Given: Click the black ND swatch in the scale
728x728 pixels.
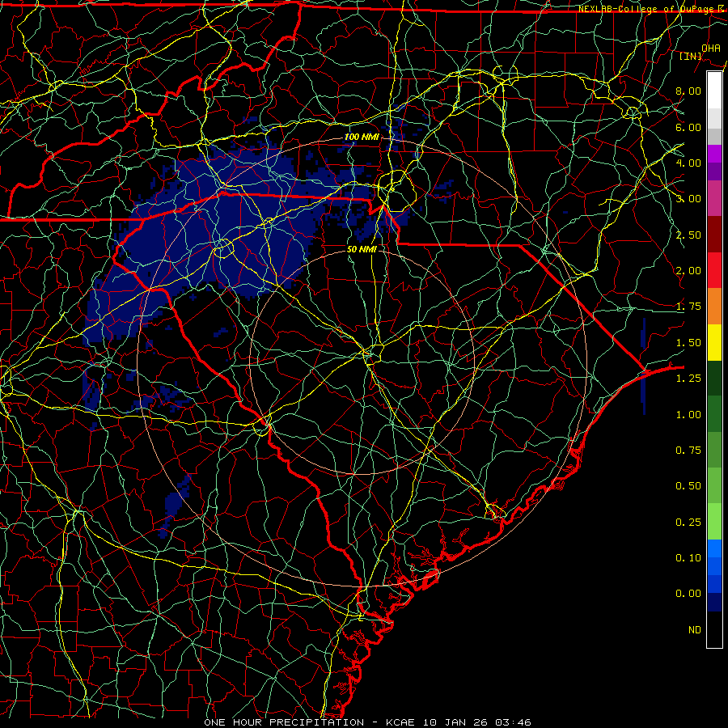Looking at the screenshot, I should [x=714, y=629].
